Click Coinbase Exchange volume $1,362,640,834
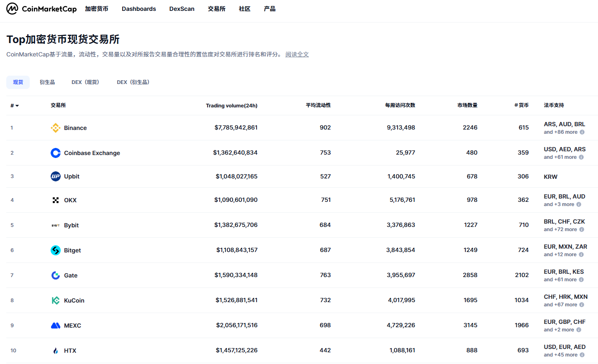 tap(235, 153)
